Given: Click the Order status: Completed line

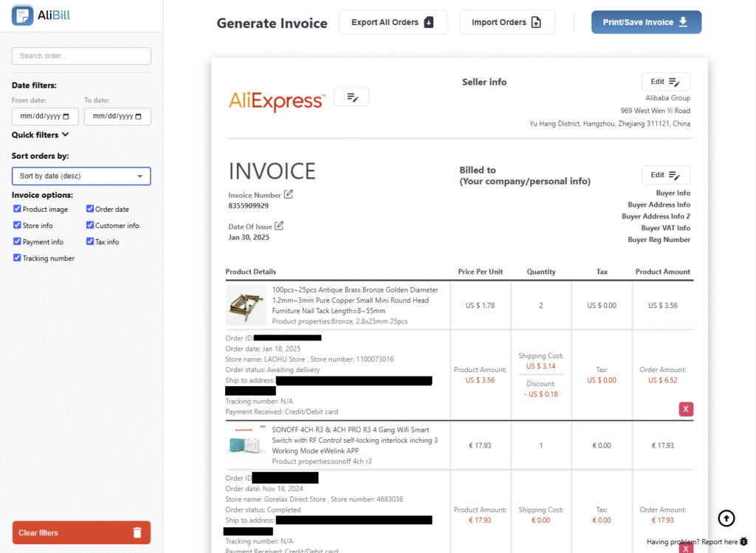Looking at the screenshot, I should (263, 510).
